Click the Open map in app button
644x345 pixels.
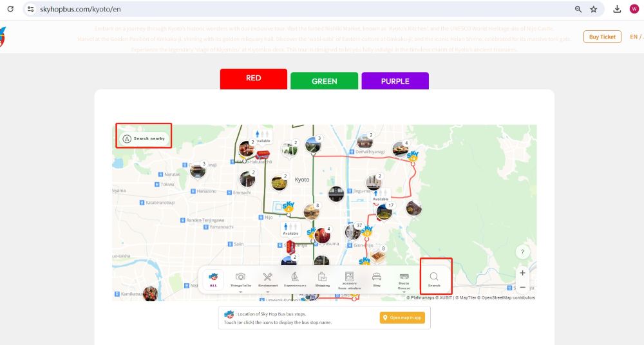pyautogui.click(x=402, y=318)
